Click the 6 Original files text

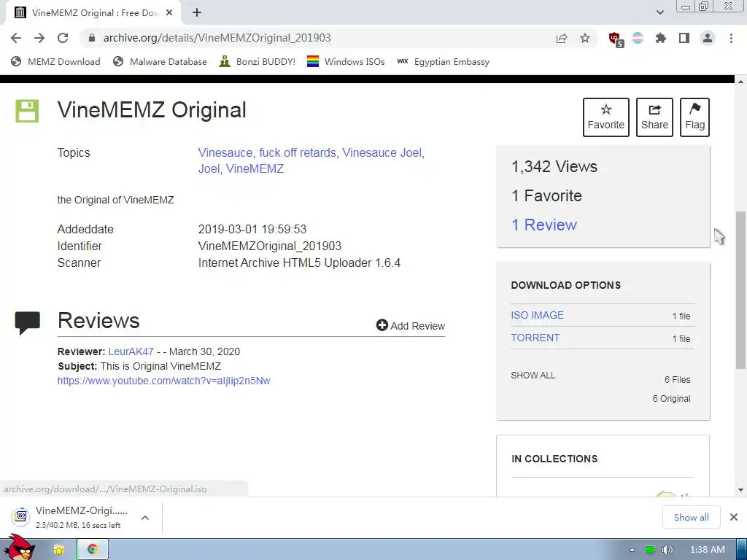point(671,399)
